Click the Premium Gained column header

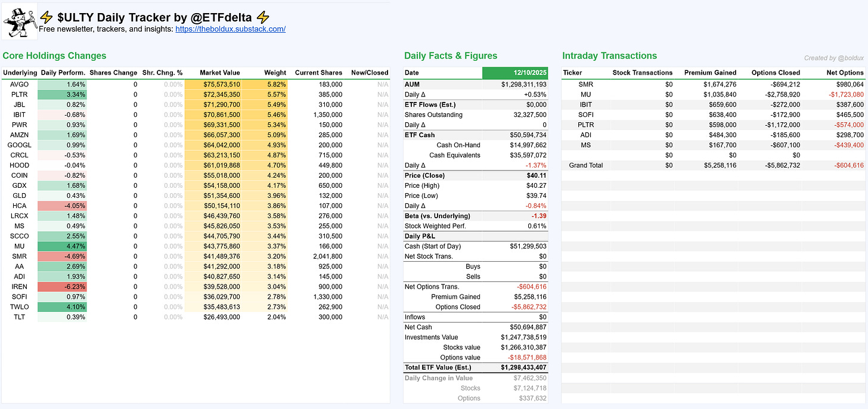(710, 73)
